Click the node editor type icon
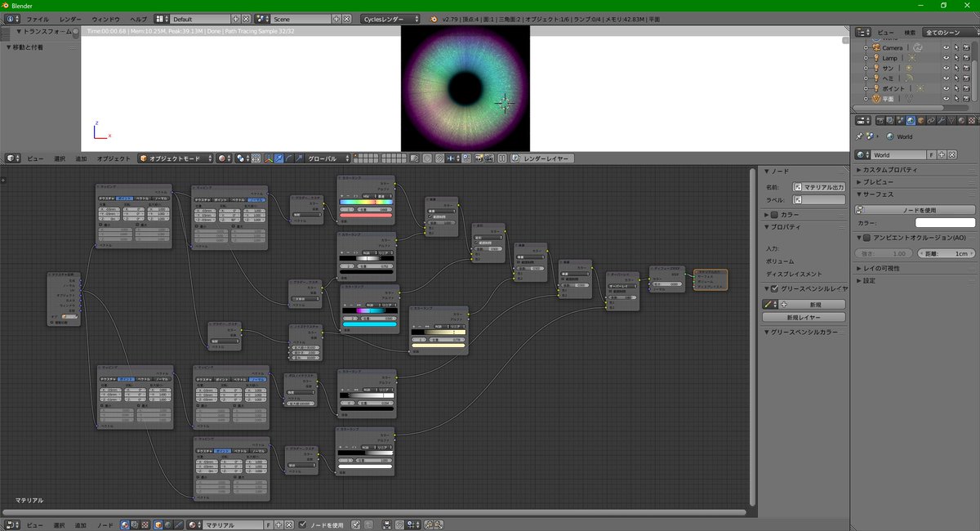The height and width of the screenshot is (531, 980). point(11,525)
